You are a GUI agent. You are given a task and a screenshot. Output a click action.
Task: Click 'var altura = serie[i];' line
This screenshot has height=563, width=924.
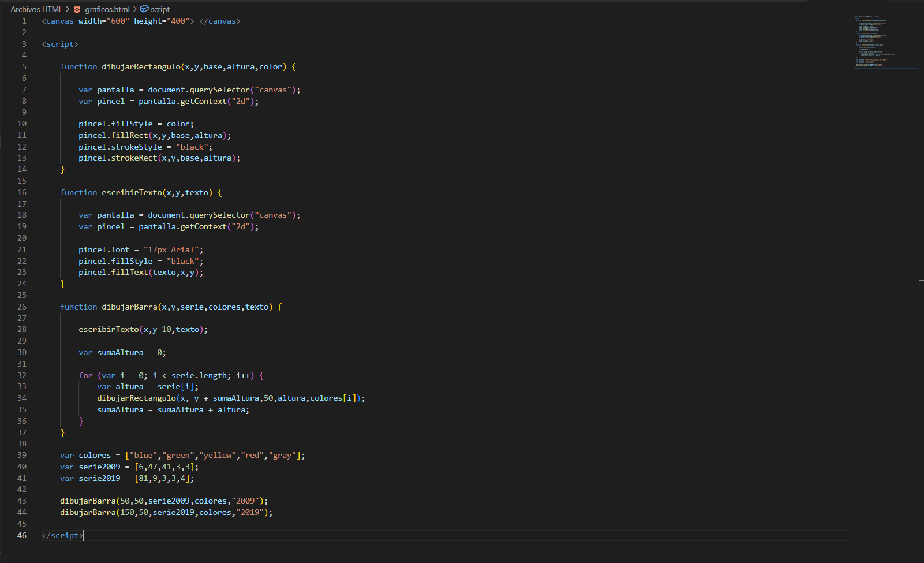point(148,386)
